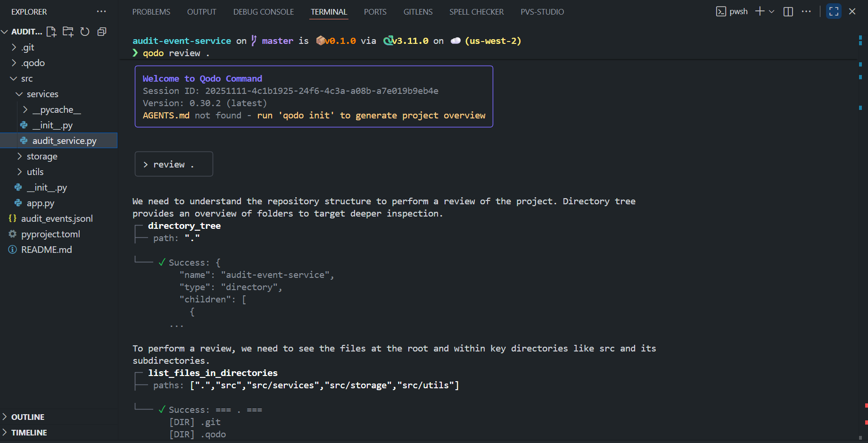
Task: Create a new file in the Explorer
Action: (x=51, y=32)
